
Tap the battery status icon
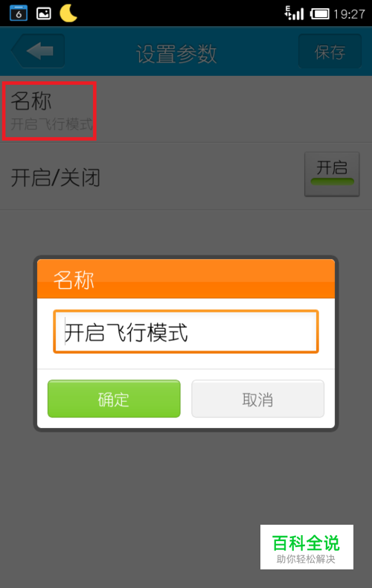pyautogui.click(x=319, y=14)
